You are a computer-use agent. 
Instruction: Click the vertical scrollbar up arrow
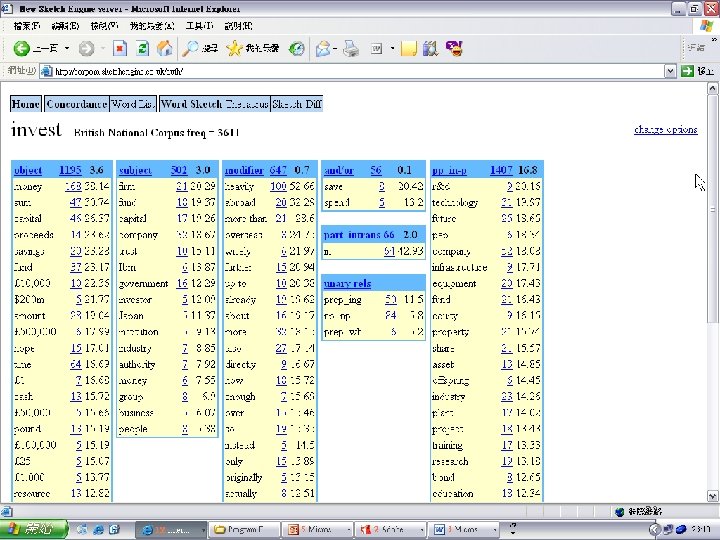[713, 89]
